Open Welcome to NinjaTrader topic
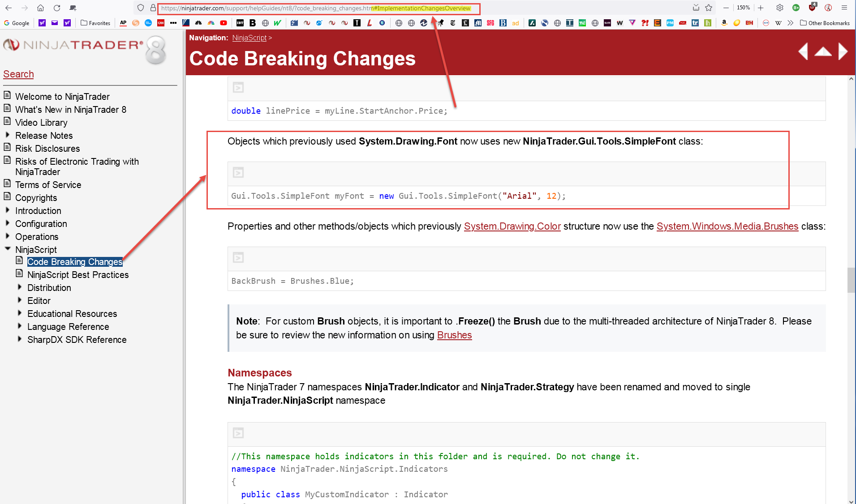 pyautogui.click(x=62, y=97)
